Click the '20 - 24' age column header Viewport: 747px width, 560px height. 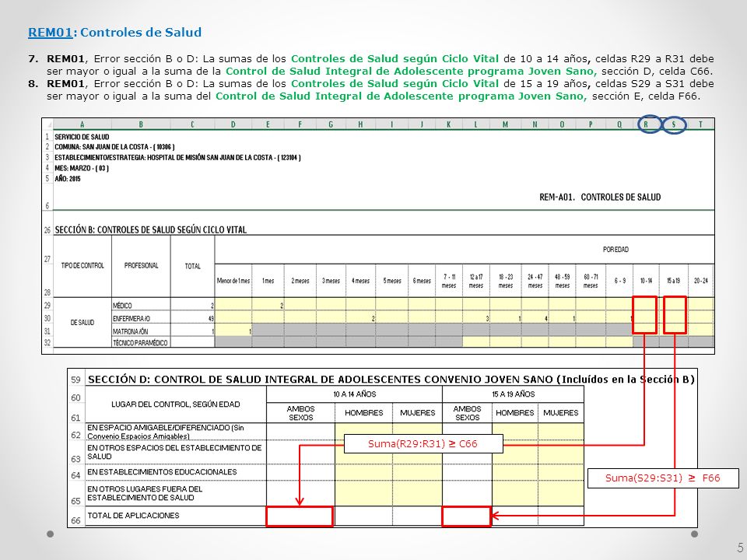coord(701,281)
